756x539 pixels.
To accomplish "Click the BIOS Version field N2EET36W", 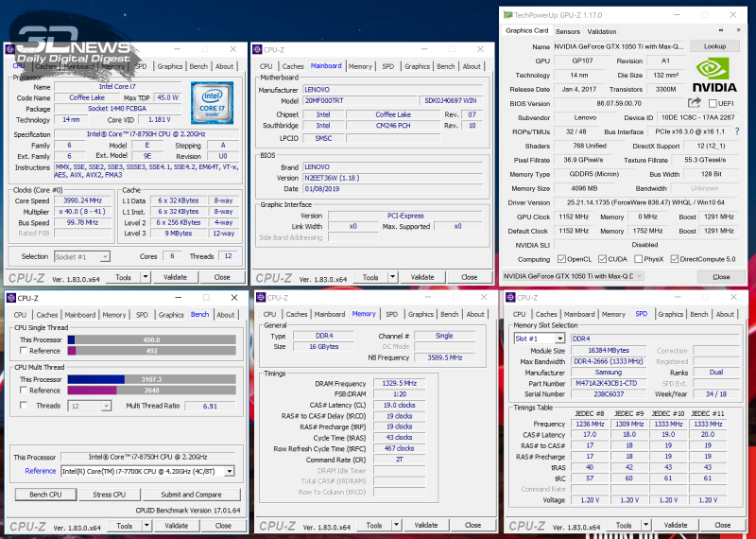I will coord(392,178).
